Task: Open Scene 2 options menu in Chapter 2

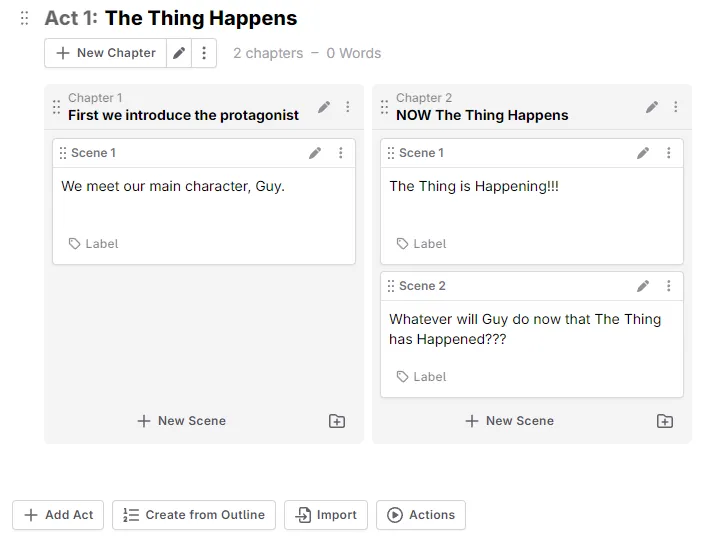Action: pos(668,286)
